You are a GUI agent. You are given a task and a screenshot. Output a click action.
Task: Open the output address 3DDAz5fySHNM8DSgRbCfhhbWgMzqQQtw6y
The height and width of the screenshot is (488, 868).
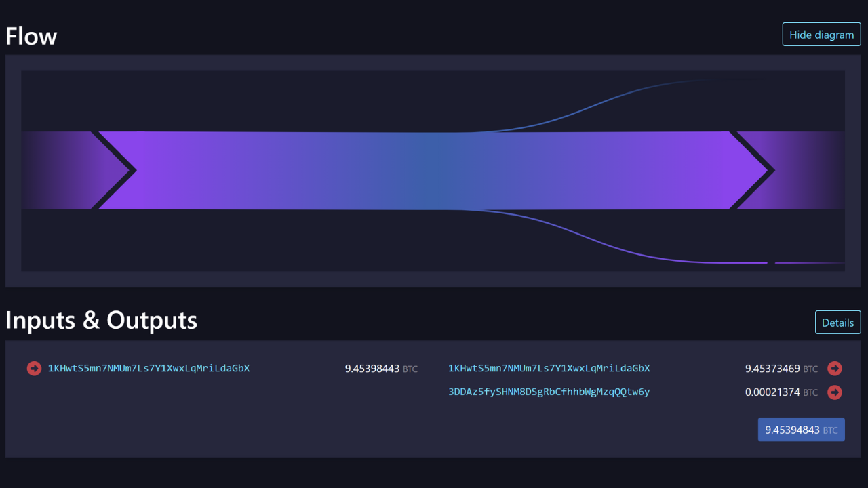coord(549,392)
